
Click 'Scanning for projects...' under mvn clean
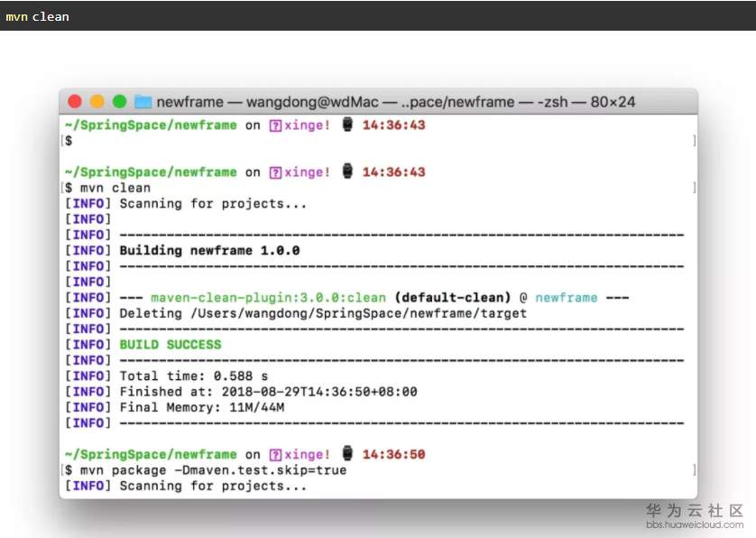213,204
